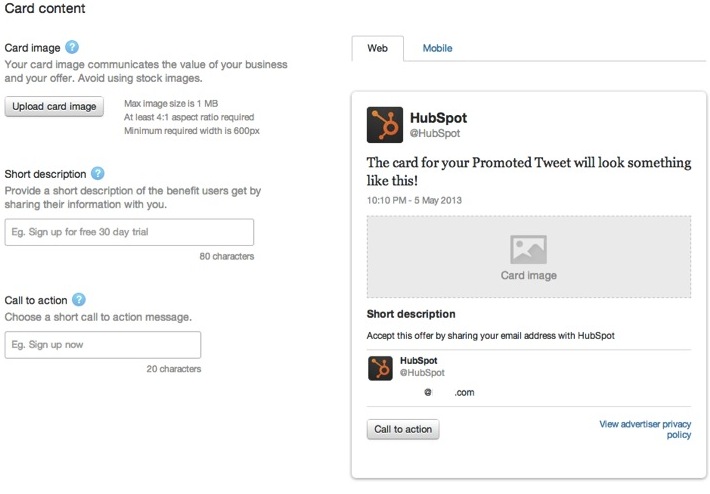
Task: Click the Call to action help icon
Action: click(x=79, y=300)
